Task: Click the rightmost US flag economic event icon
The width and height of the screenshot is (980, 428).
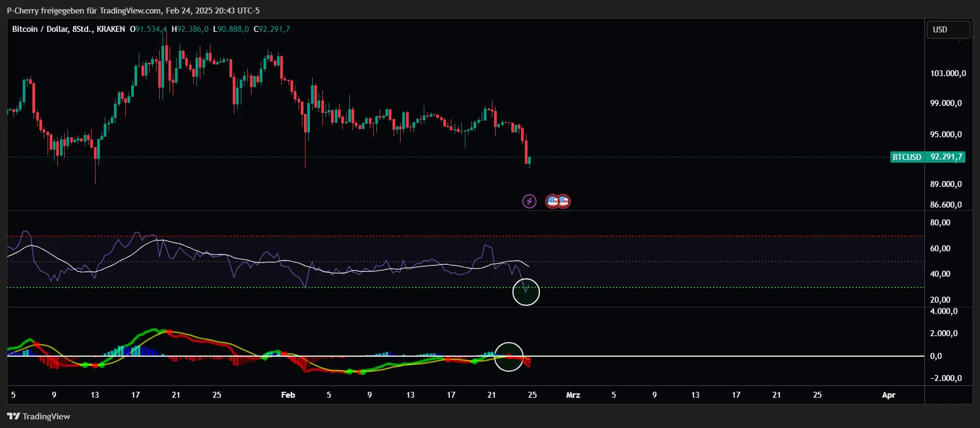Action: tap(564, 202)
